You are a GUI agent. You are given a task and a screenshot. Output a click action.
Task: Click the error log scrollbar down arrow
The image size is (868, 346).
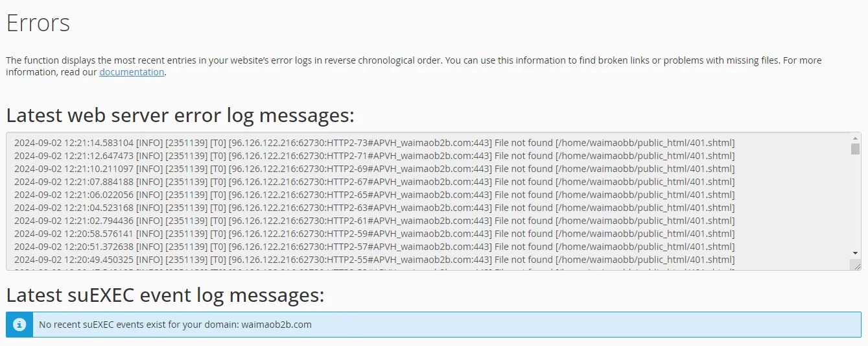click(855, 253)
